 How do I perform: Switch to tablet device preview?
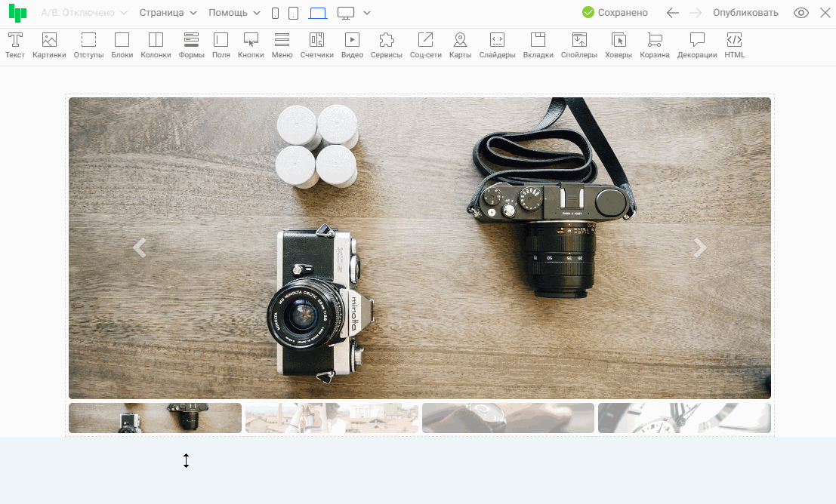point(293,13)
